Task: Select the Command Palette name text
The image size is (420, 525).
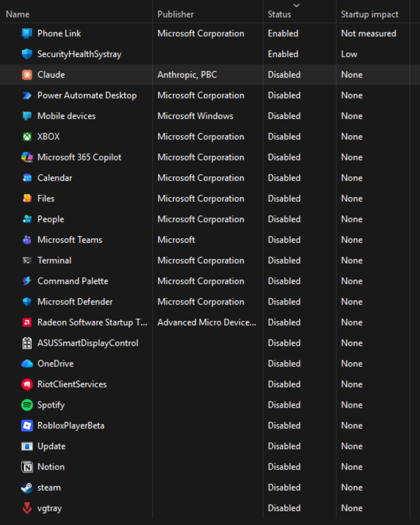Action: coord(73,281)
